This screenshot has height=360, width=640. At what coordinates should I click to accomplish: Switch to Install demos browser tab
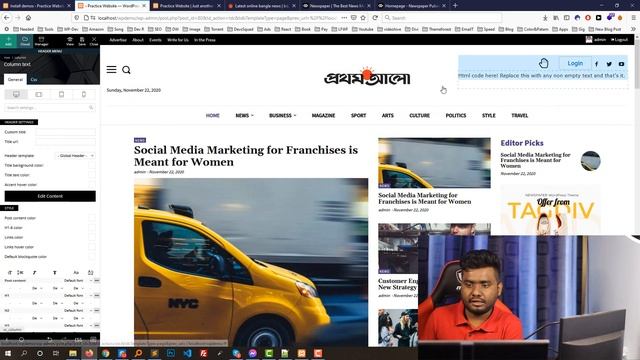click(36, 6)
